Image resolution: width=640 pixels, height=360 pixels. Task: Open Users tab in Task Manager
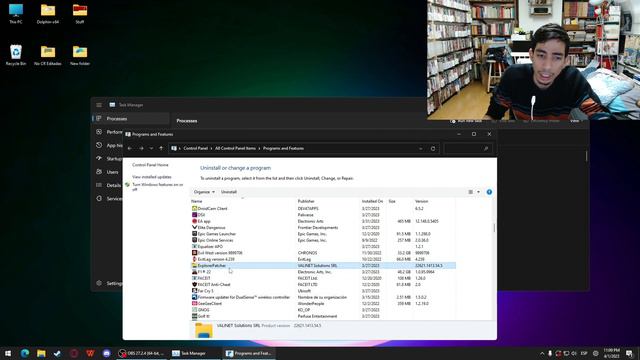click(x=108, y=172)
